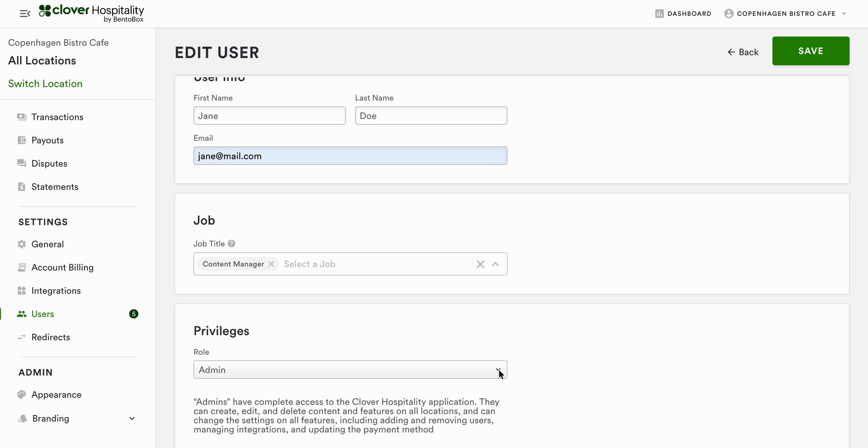Expand the Branding submenu chevron

click(132, 419)
